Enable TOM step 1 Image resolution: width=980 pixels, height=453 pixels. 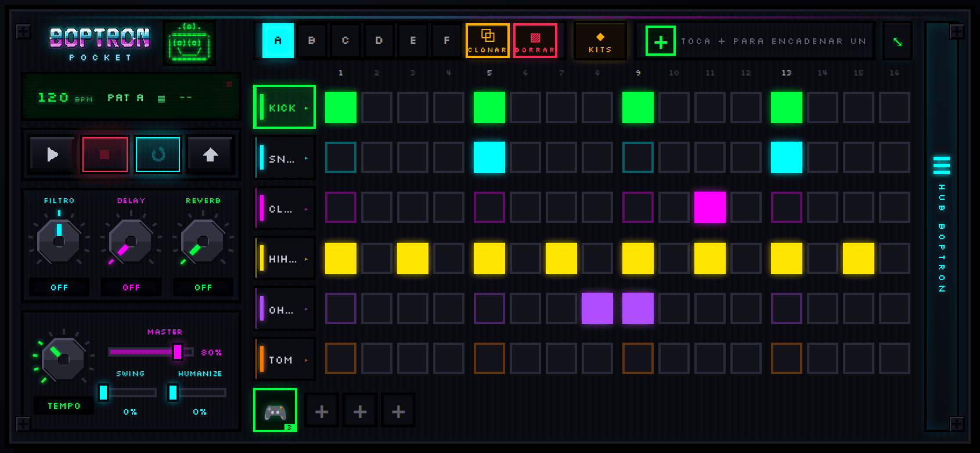pos(341,358)
